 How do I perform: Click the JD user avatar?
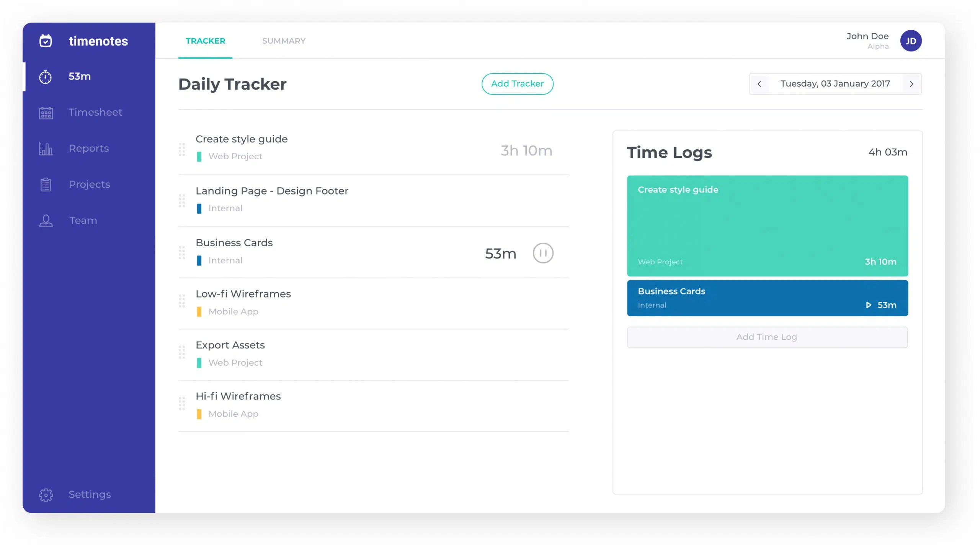click(x=911, y=41)
